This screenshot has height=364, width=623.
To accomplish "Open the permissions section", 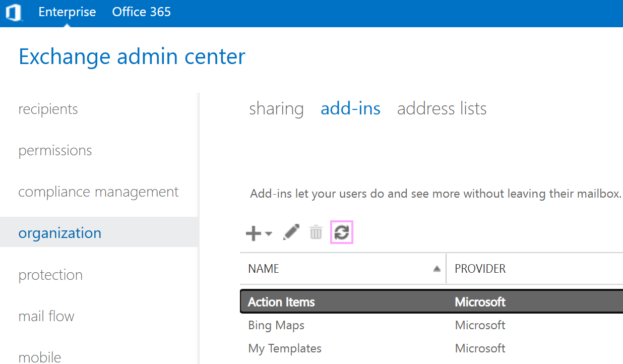I will 55,150.
